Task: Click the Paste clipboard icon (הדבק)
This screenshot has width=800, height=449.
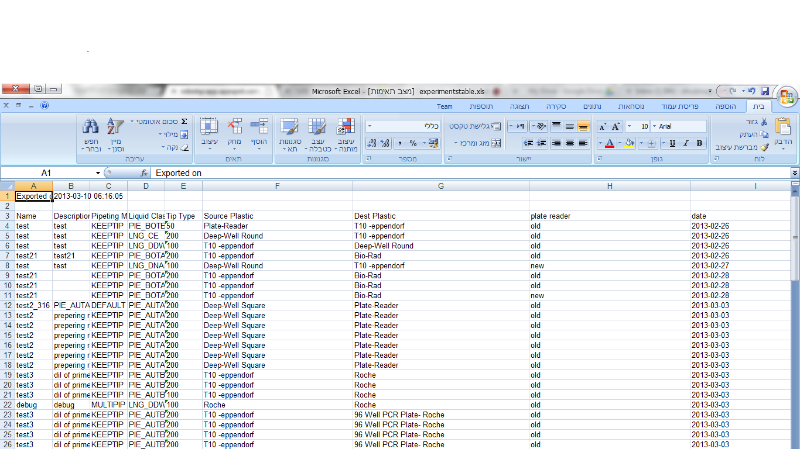Action: click(x=783, y=126)
